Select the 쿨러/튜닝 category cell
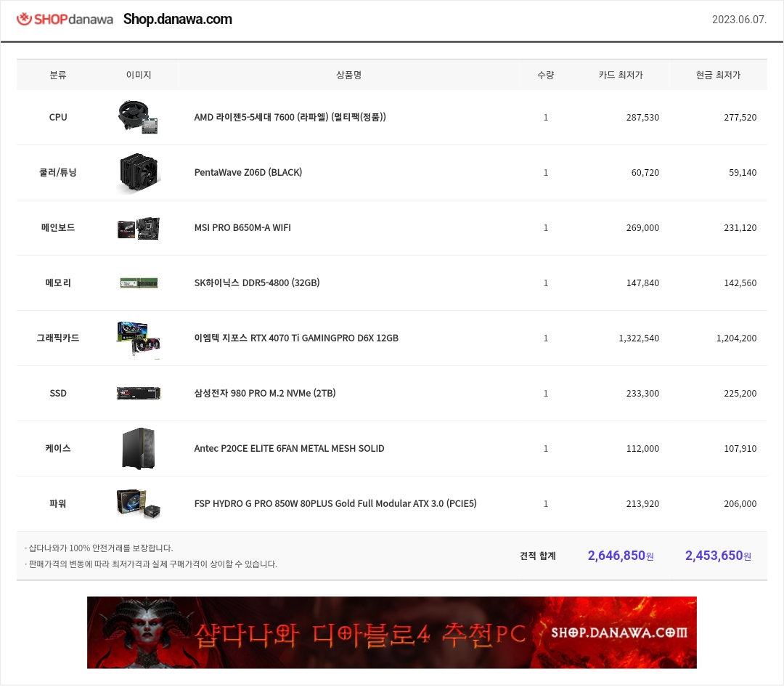 pyautogui.click(x=58, y=173)
